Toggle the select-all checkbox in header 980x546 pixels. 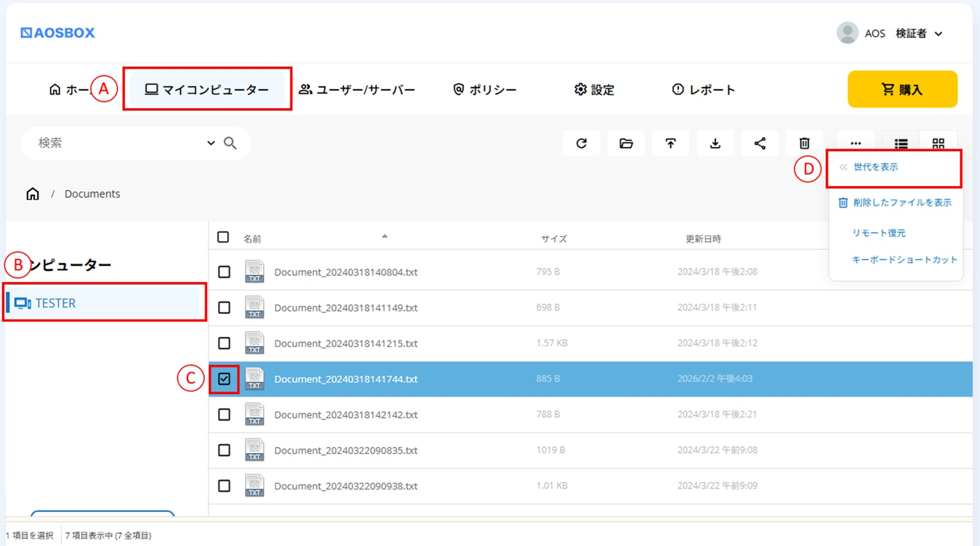pos(224,237)
